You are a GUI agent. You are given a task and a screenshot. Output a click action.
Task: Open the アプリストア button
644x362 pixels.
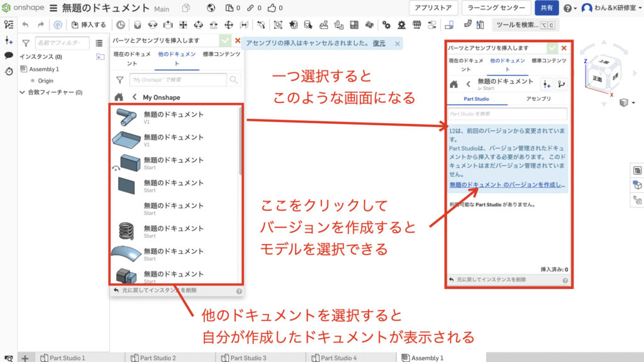(433, 8)
